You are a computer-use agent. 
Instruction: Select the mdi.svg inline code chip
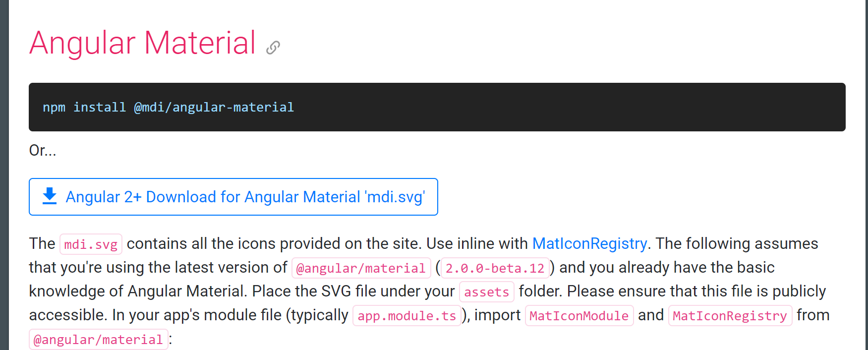coord(91,244)
